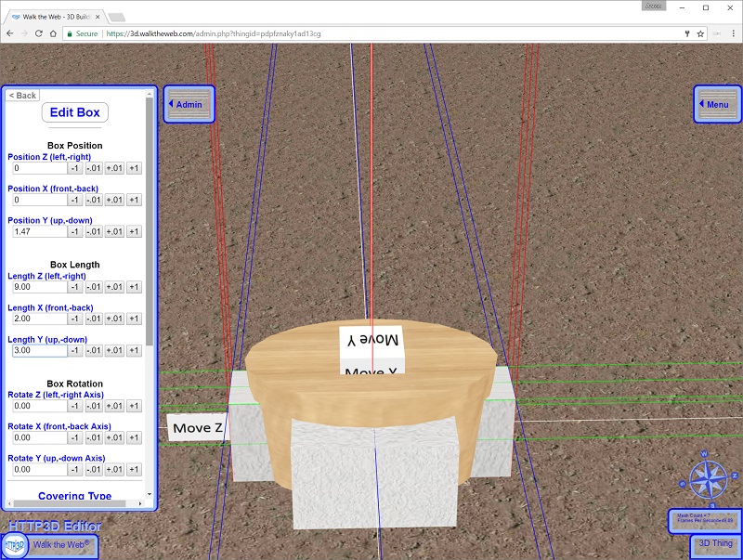Image resolution: width=743 pixels, height=560 pixels.
Task: Increase Rotate X by .01
Action: click(x=113, y=437)
